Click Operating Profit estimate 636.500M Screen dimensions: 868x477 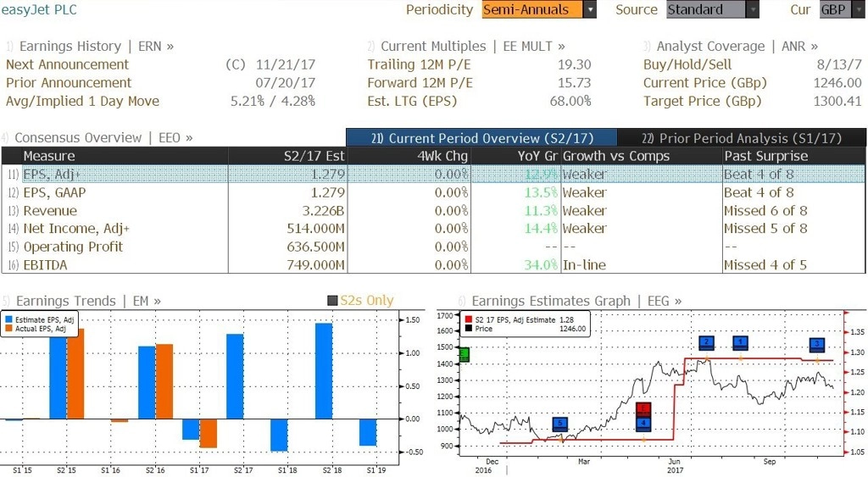tap(315, 247)
